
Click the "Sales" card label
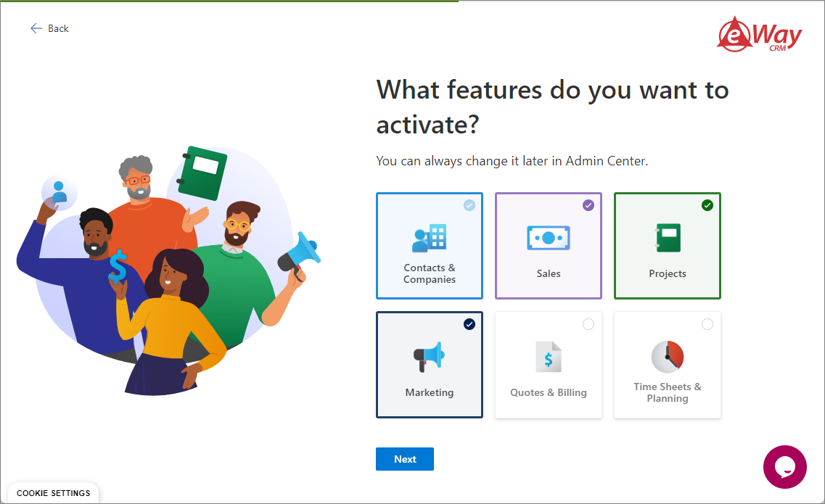(x=549, y=273)
